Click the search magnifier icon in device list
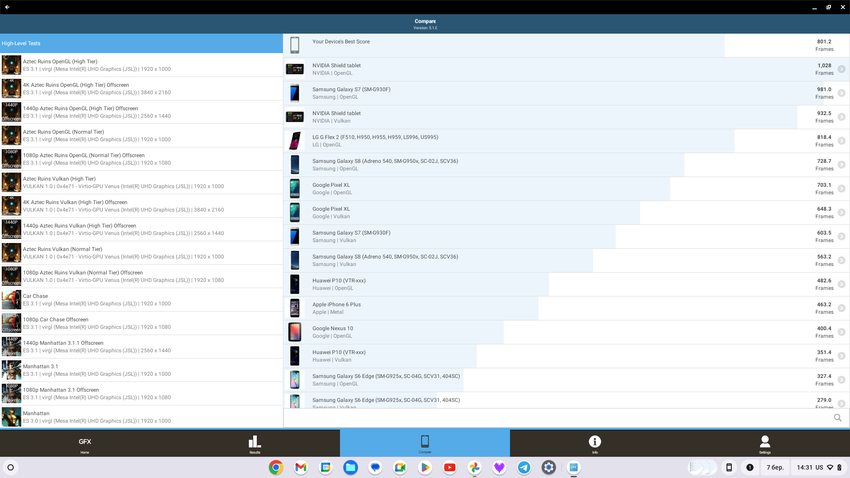 (x=838, y=418)
